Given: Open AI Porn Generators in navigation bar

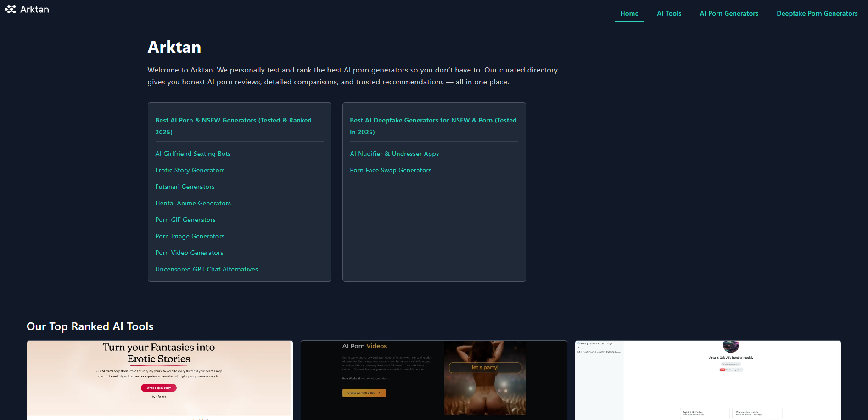Looking at the screenshot, I should [728, 13].
